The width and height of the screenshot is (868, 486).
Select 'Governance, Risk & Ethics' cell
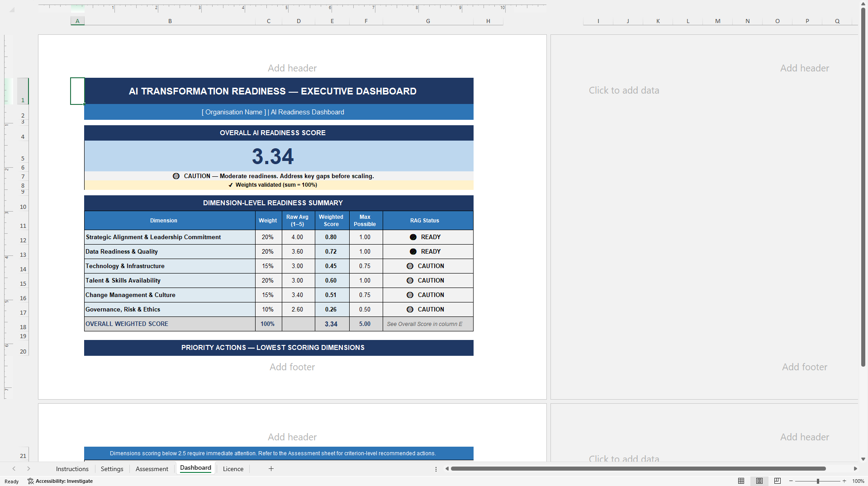pyautogui.click(x=170, y=309)
